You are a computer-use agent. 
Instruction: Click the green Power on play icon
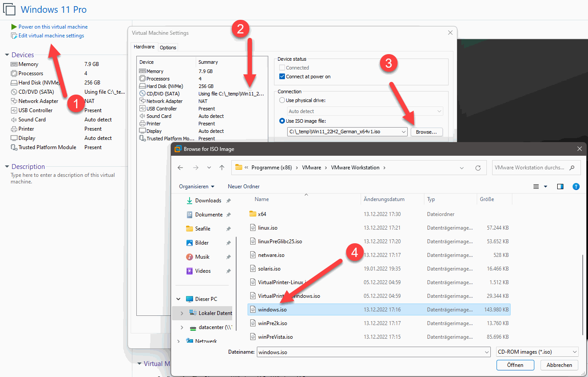[14, 27]
